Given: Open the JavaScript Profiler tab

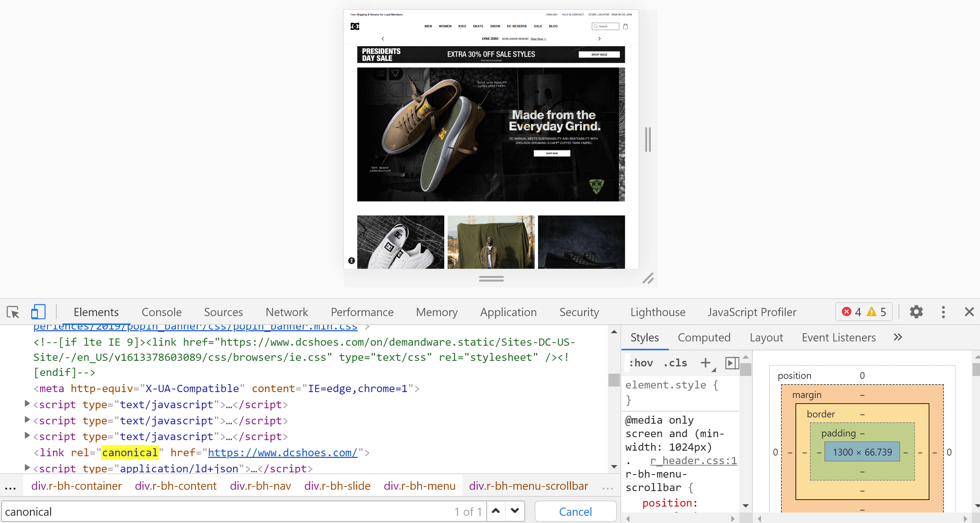Looking at the screenshot, I should 752,312.
